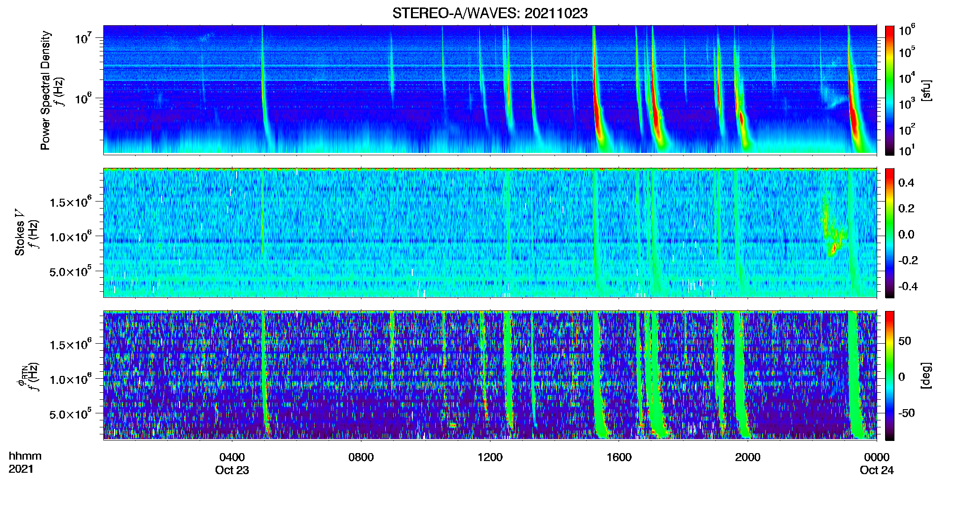Click 5.0×10^5 tick in φRTN panel
The image size is (980, 505).
point(70,414)
